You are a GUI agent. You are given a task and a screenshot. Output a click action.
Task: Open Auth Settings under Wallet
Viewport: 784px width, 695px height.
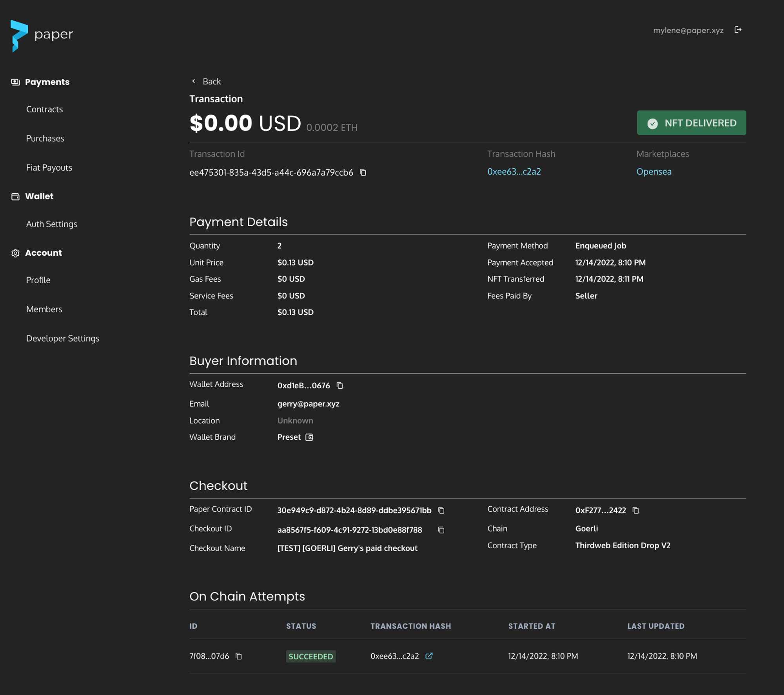(52, 224)
